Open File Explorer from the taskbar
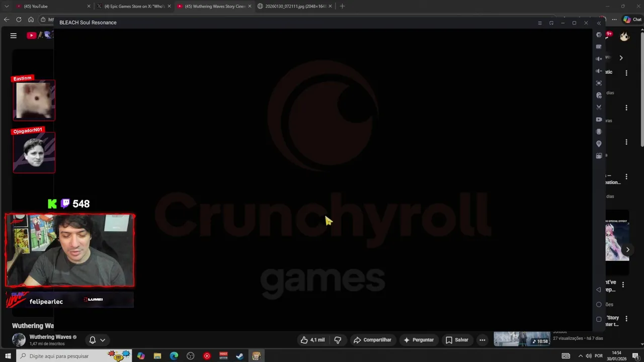The height and width of the screenshot is (362, 644). point(157,356)
